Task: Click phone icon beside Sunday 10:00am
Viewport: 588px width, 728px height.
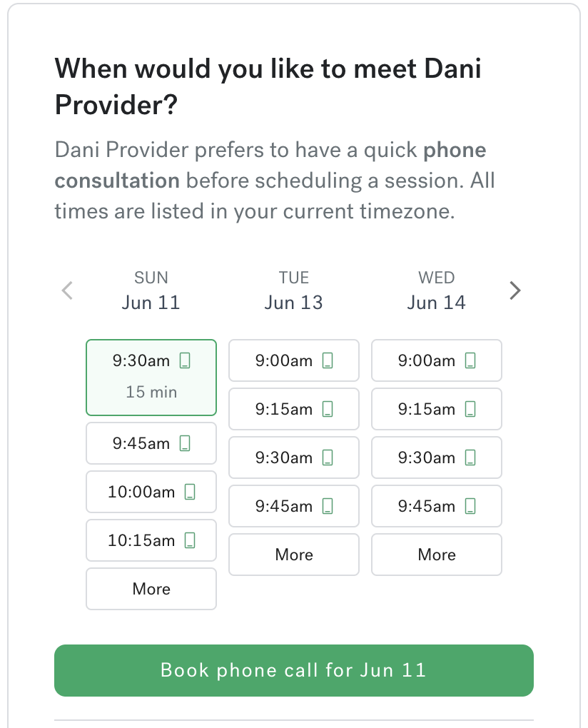Action: click(x=190, y=492)
